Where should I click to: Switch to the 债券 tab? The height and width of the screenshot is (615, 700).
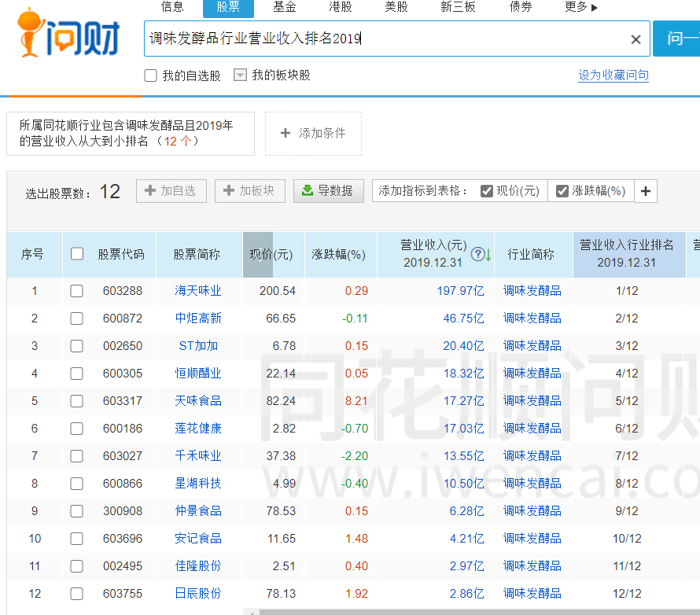pyautogui.click(x=521, y=7)
